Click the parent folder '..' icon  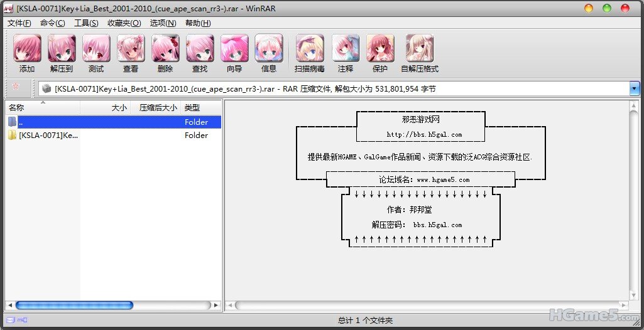tap(13, 122)
